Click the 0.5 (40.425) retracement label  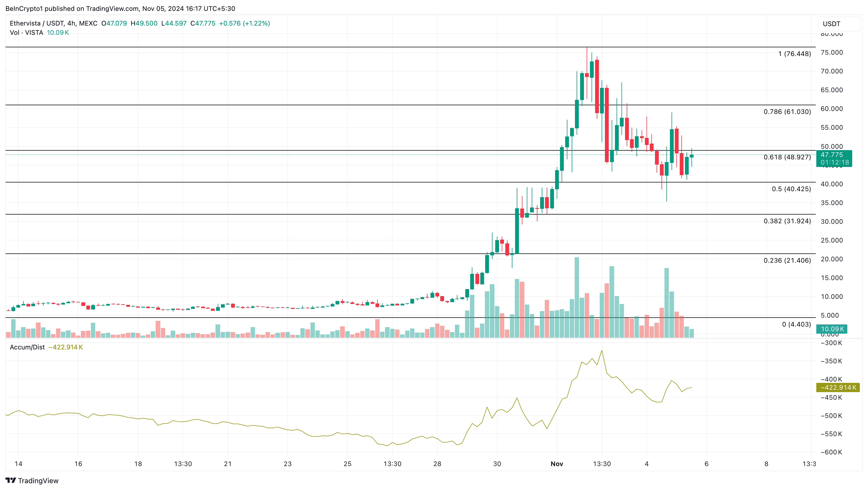[791, 189]
